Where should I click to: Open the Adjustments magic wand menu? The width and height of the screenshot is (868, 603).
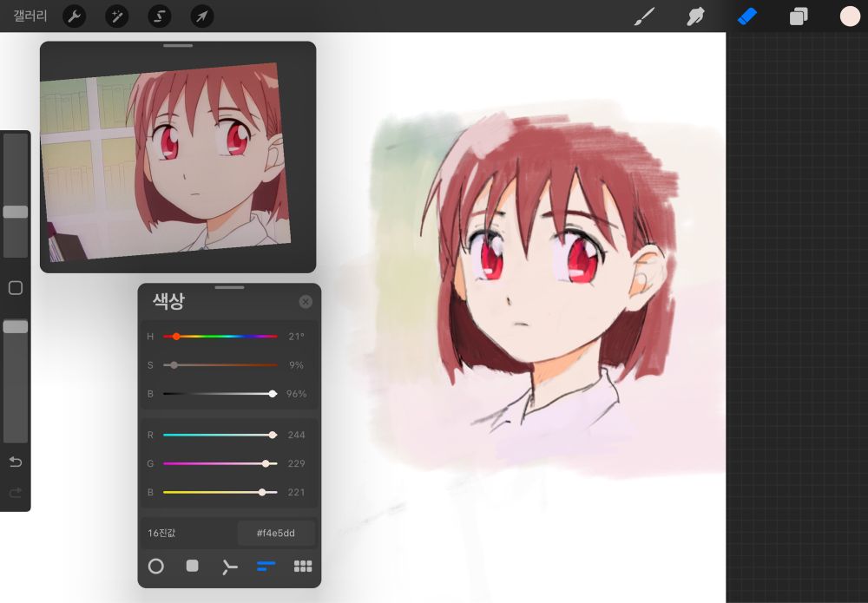click(x=116, y=16)
